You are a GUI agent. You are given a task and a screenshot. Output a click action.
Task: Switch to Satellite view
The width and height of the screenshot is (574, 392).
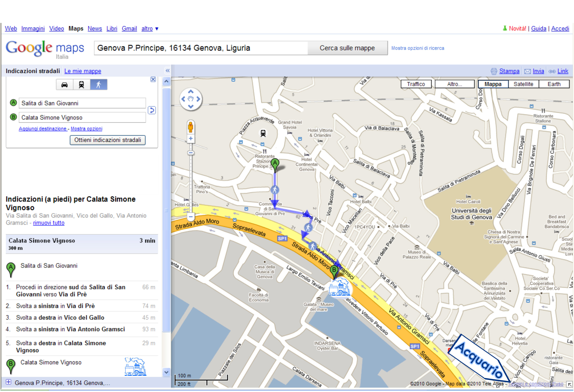pyautogui.click(x=523, y=84)
